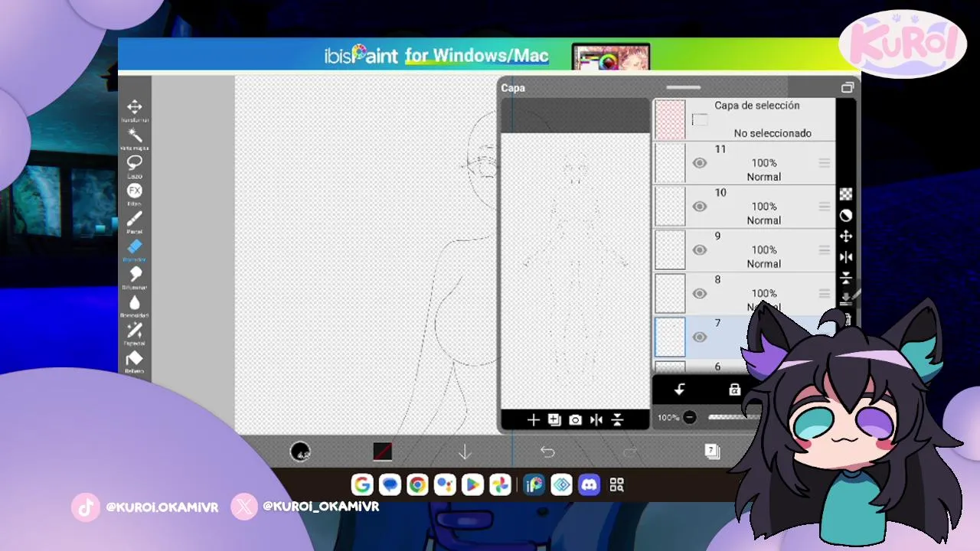Click layer 9 reorder handle
980x551 pixels.
click(824, 250)
